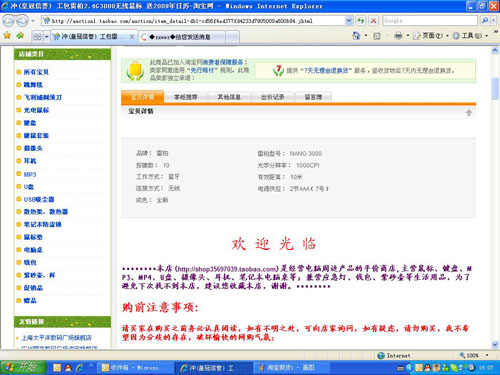The width and height of the screenshot is (500, 375).
Task: Click the green Refresh icon
Action: (x=361, y=21)
